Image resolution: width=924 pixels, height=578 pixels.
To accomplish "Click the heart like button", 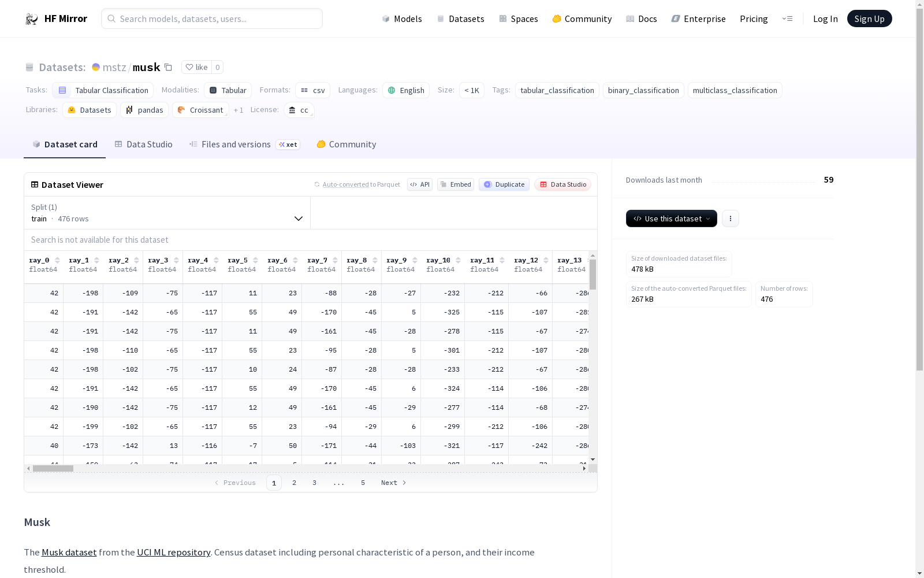I will point(196,67).
